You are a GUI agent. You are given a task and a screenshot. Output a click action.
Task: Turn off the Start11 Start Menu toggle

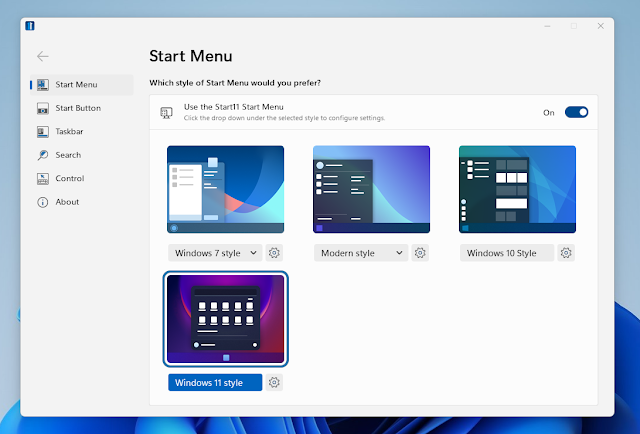click(576, 112)
